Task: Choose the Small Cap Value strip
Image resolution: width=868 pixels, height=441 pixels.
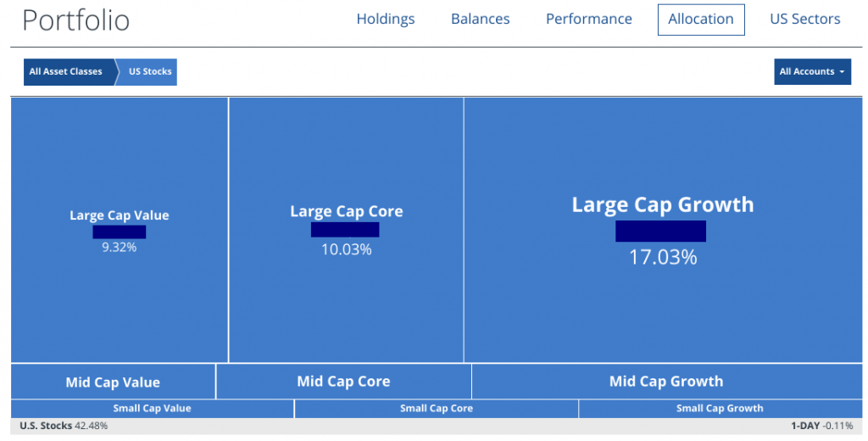Action: click(153, 408)
